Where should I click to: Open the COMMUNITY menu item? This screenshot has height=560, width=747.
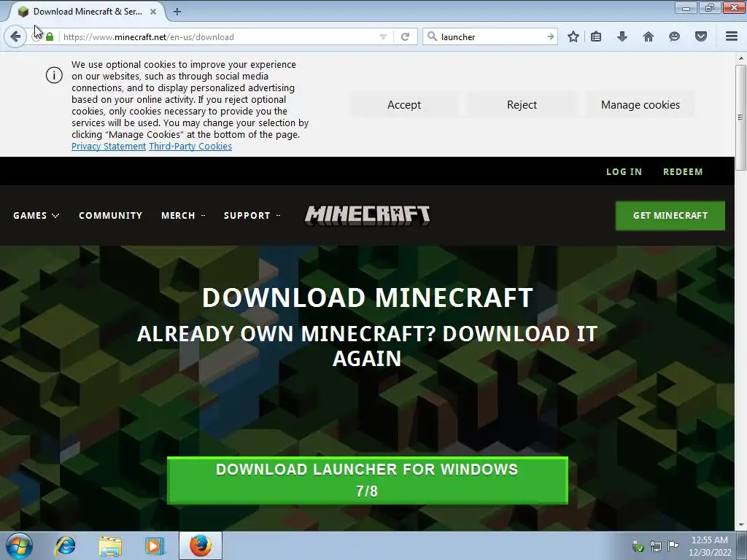tap(111, 215)
